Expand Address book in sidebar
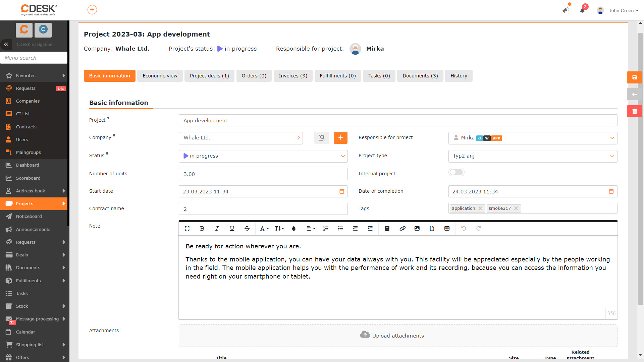Viewport: 644px width, 362px height. [x=64, y=191]
